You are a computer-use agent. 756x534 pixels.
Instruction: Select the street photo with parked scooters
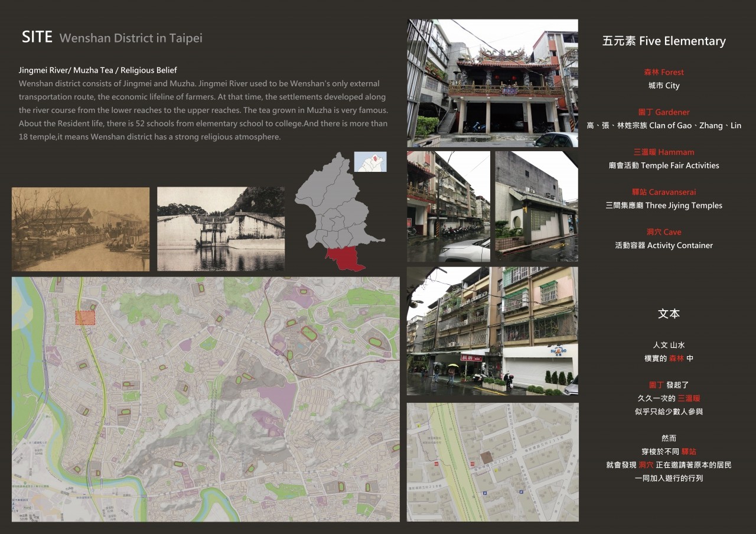pos(448,206)
